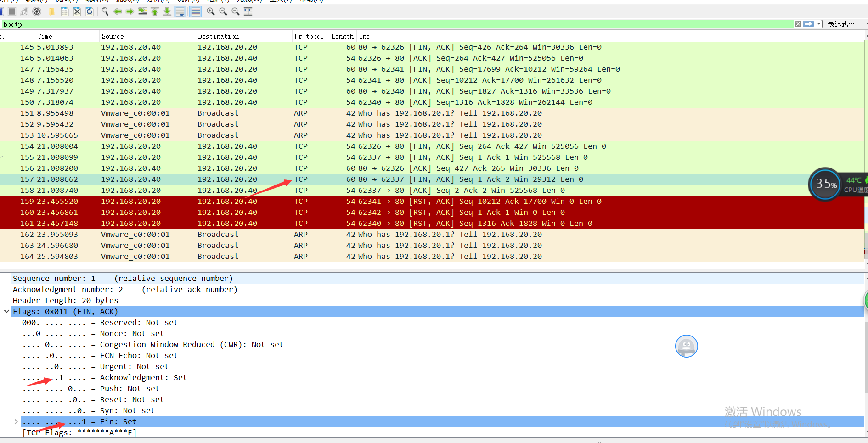Click the zoom in magnifier icon
This screenshot has height=443, width=868.
click(x=211, y=11)
